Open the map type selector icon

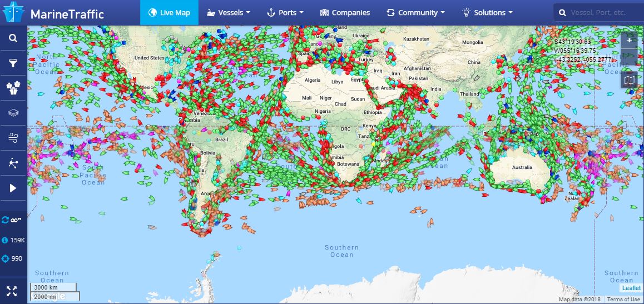[629, 80]
